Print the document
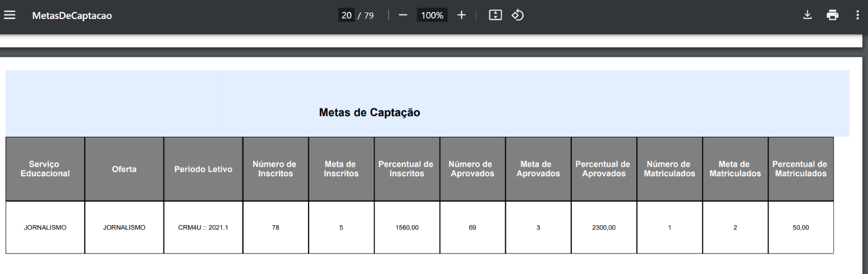The width and height of the screenshot is (868, 274). (x=832, y=15)
